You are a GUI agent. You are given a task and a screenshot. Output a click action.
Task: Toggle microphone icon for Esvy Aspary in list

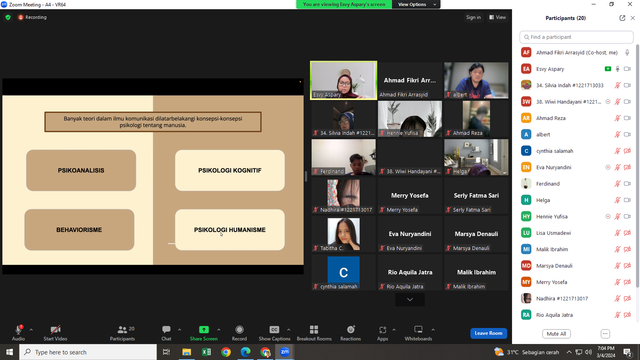[618, 69]
